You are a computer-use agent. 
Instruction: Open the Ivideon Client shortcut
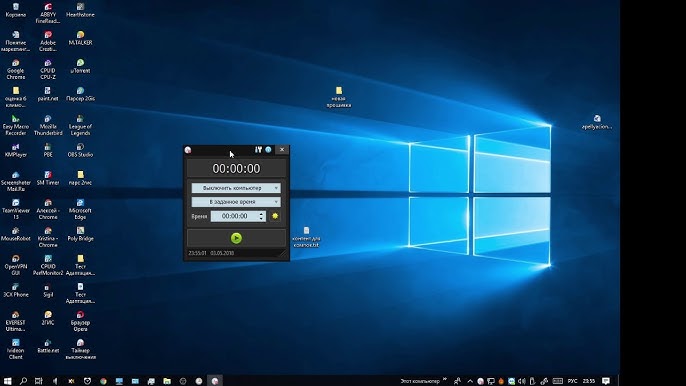click(16, 349)
